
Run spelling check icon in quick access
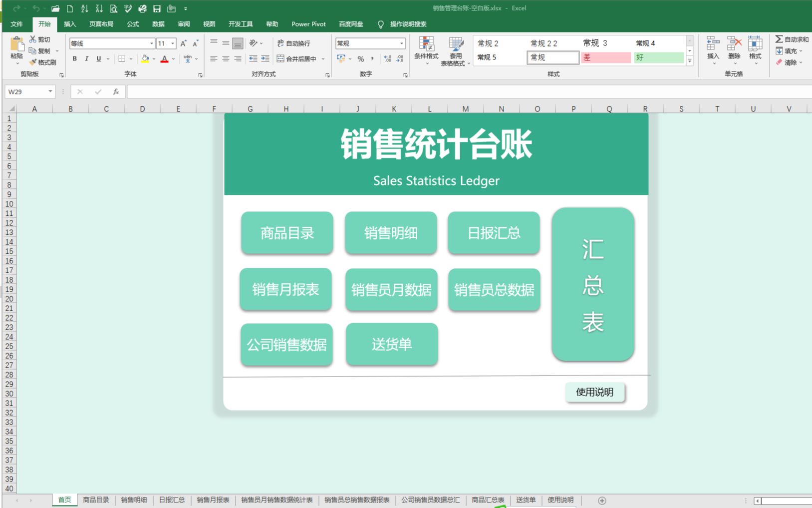128,8
